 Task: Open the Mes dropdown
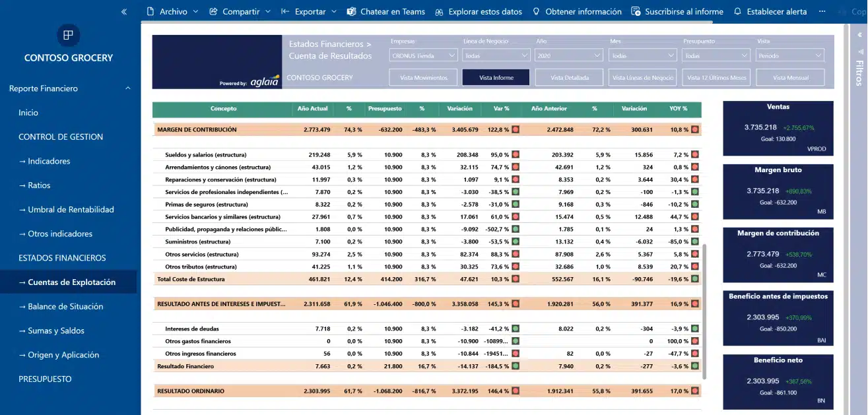[643, 56]
